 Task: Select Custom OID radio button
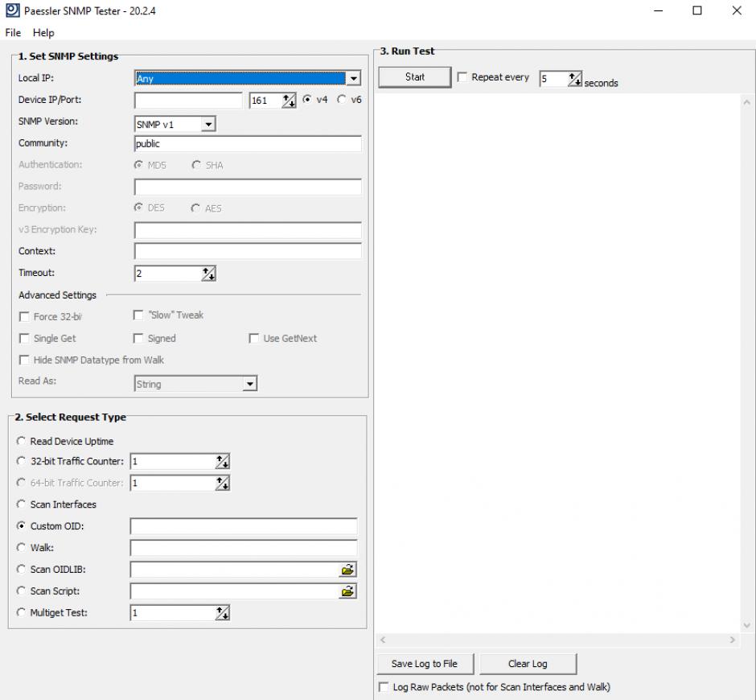21,526
